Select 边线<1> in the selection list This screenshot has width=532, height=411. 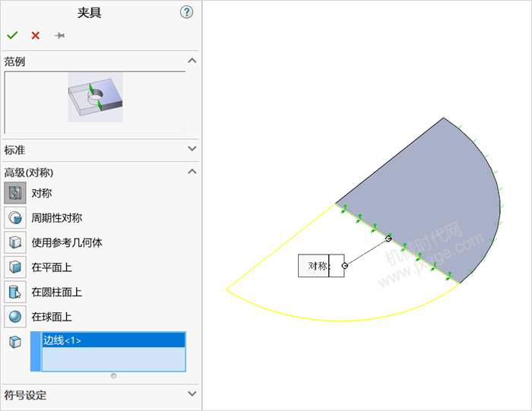pos(113,340)
